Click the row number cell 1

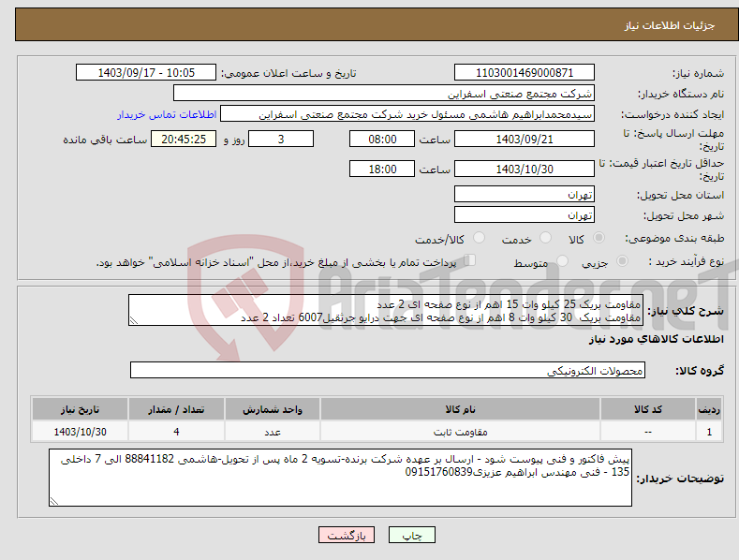point(709,432)
